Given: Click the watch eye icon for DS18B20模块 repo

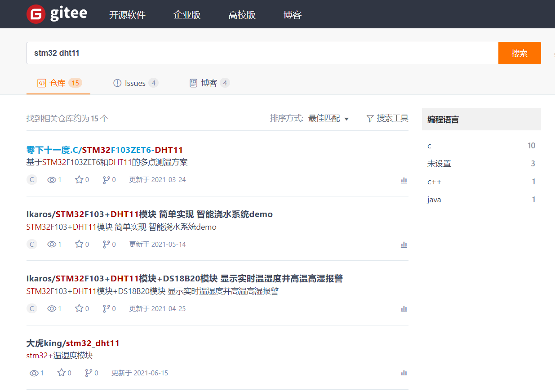Looking at the screenshot, I should [52, 309].
